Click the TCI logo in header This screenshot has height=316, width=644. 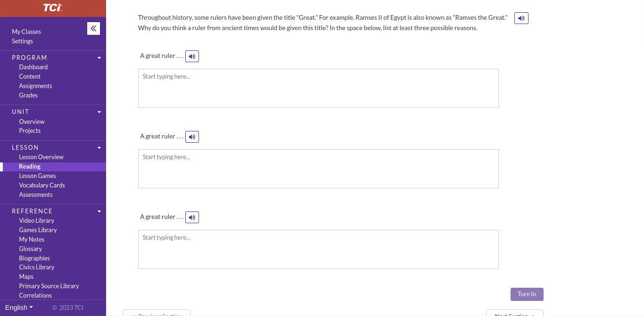pos(53,8)
